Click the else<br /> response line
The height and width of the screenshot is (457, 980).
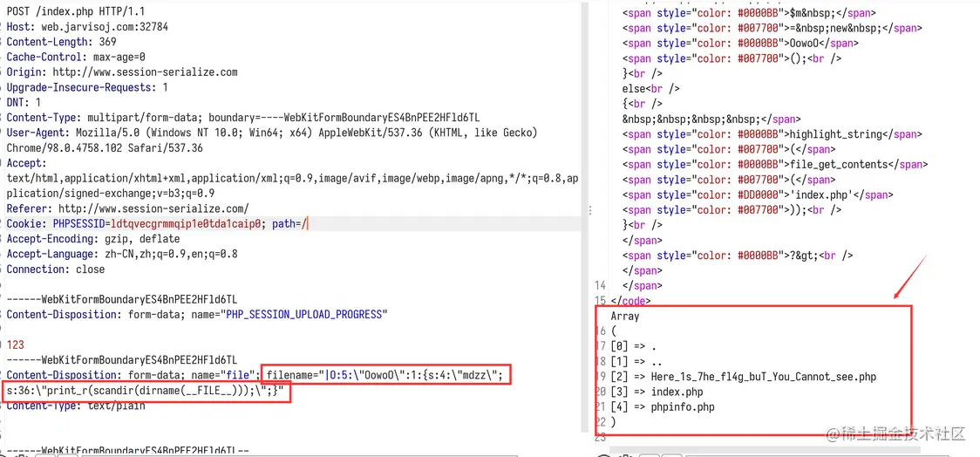coord(650,88)
